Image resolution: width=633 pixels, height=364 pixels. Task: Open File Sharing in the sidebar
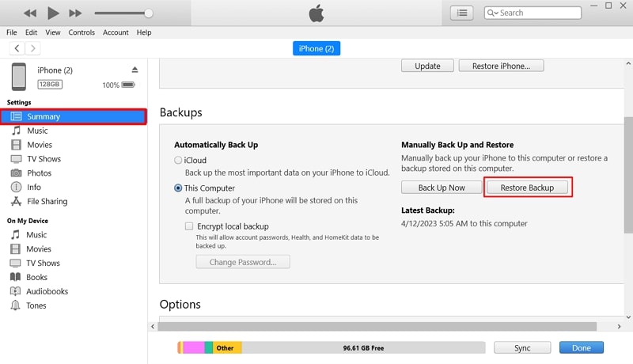(46, 202)
